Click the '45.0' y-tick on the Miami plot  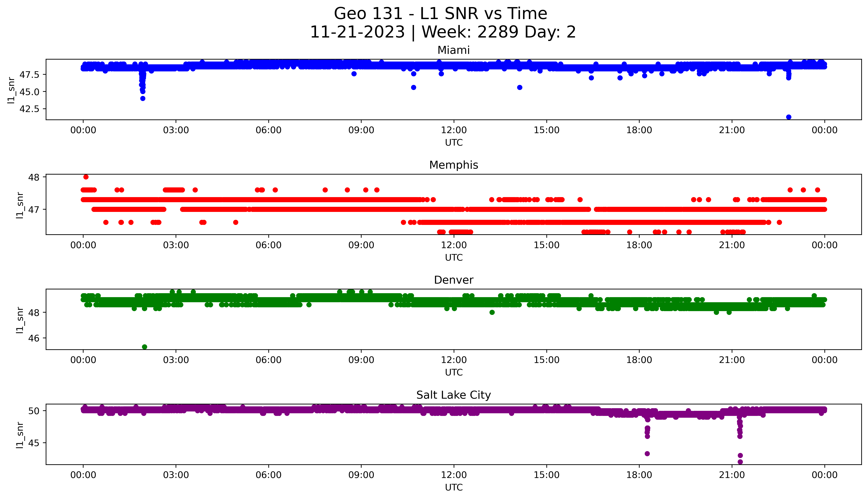click(29, 92)
